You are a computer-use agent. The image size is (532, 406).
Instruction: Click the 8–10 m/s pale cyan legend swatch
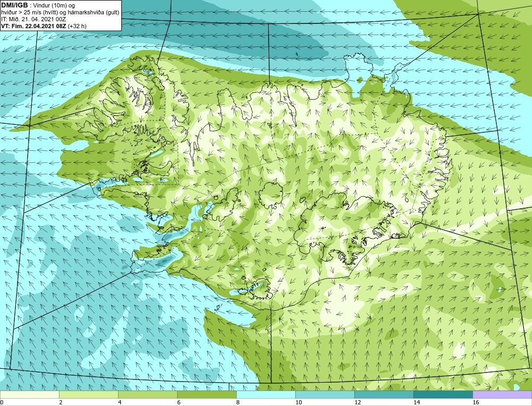point(265,394)
